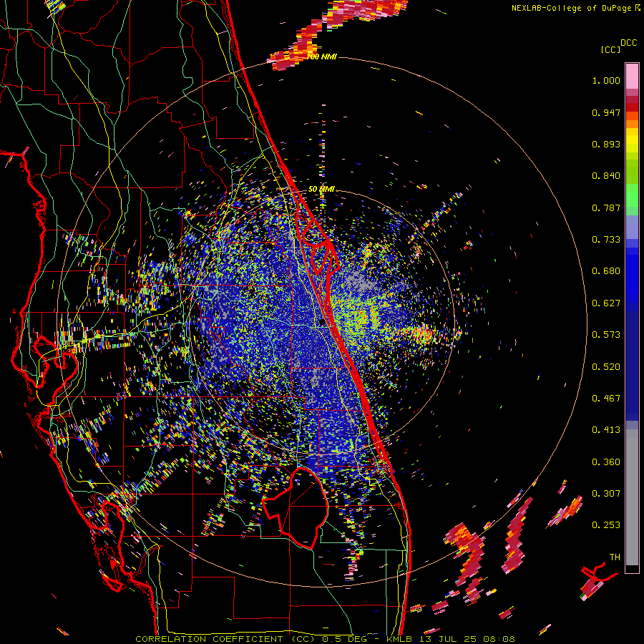Screen dimensions: 644x644
Task: Pick the gray color bar segment
Action: (632, 497)
